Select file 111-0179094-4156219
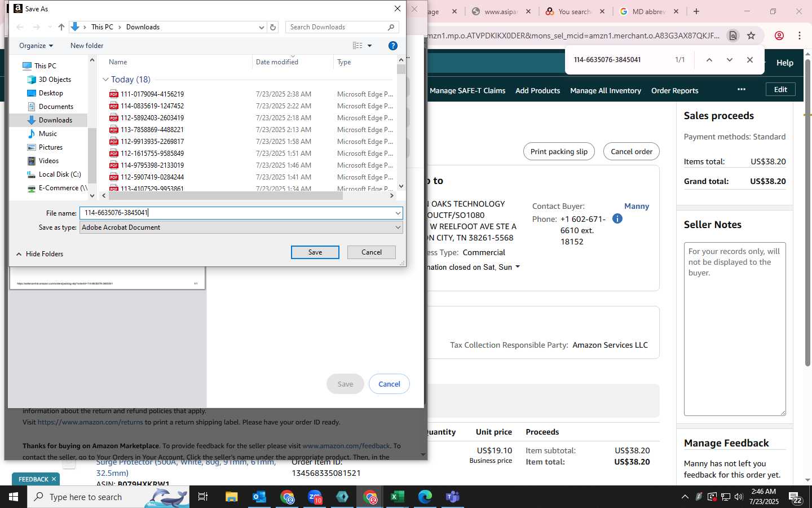Viewport: 812px width, 508px height. point(152,94)
